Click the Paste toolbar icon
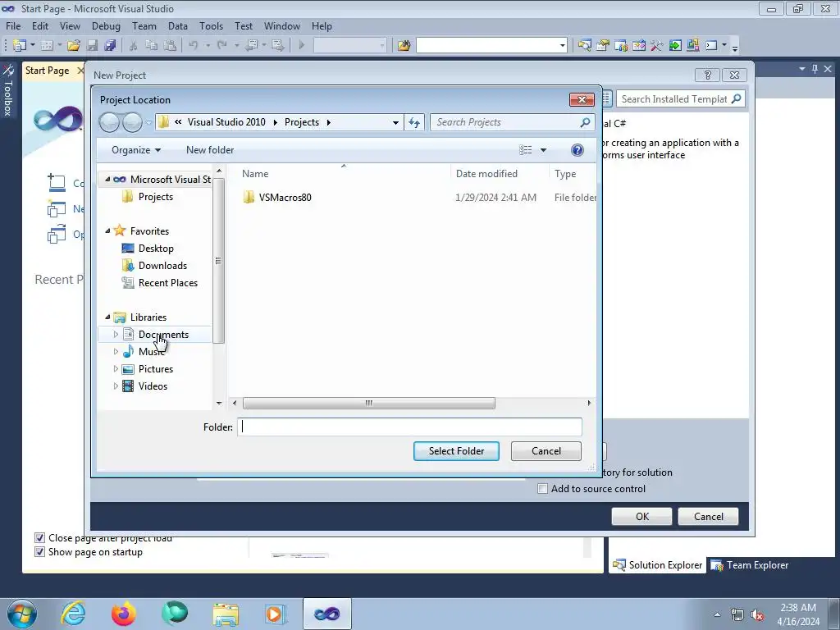840x630 pixels. click(x=170, y=46)
